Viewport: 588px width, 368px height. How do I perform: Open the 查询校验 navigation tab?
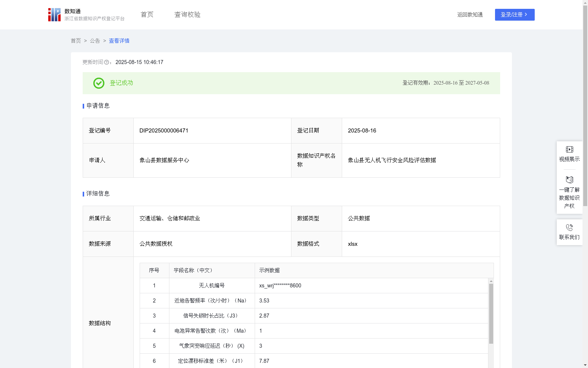pyautogui.click(x=187, y=15)
